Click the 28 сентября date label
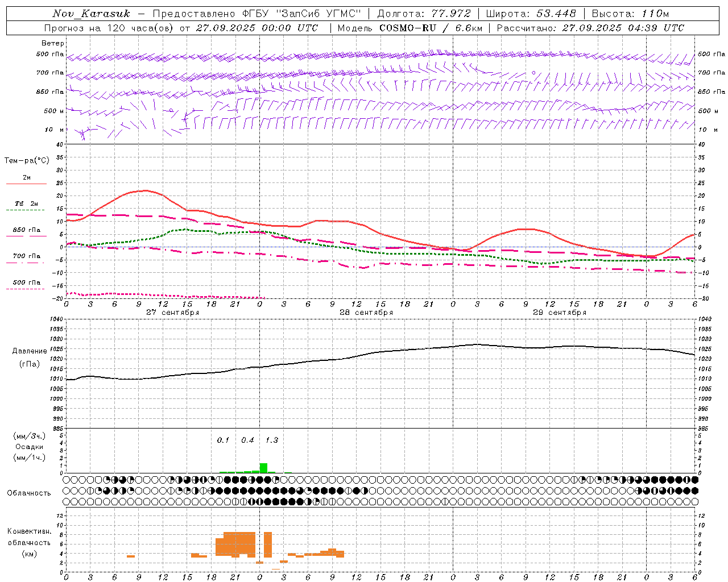Image resolution: width=728 pixels, height=582 pixels. point(366,313)
